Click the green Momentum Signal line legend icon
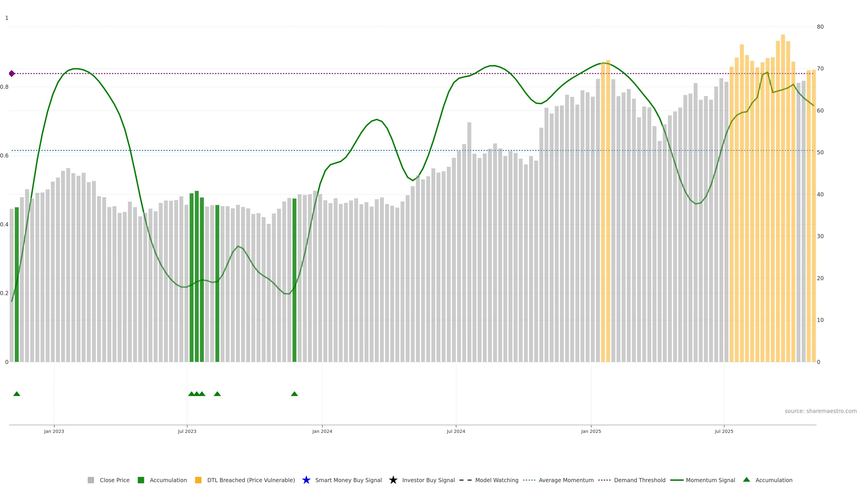The width and height of the screenshot is (868, 488). click(x=677, y=480)
